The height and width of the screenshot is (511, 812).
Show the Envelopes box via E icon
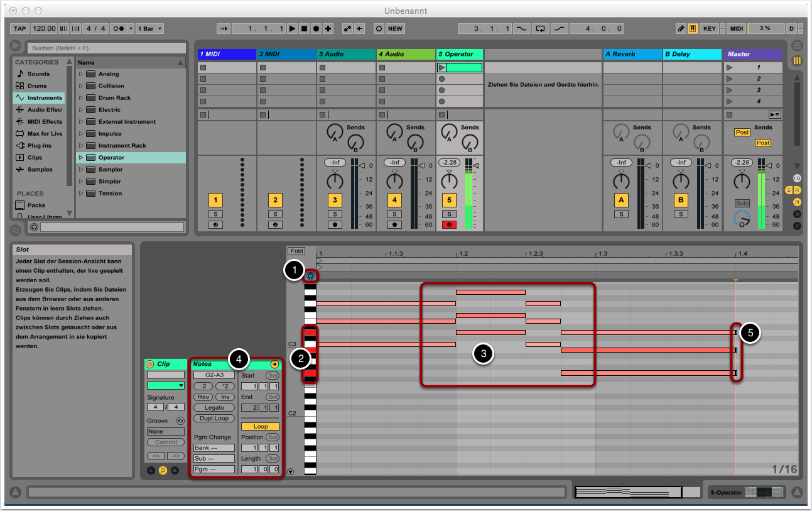(x=175, y=470)
